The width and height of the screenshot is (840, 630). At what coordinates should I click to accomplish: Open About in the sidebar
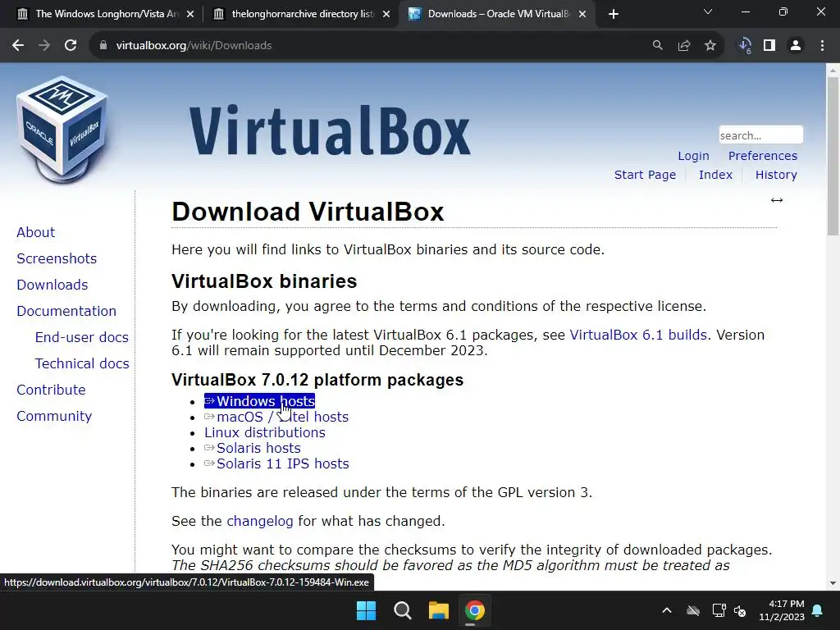(x=35, y=232)
